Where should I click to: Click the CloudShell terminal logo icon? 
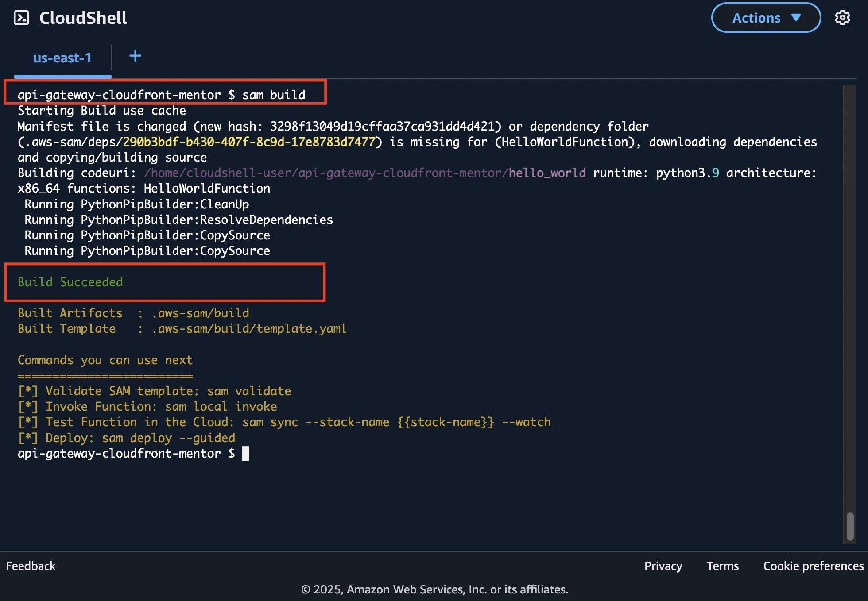(21, 18)
